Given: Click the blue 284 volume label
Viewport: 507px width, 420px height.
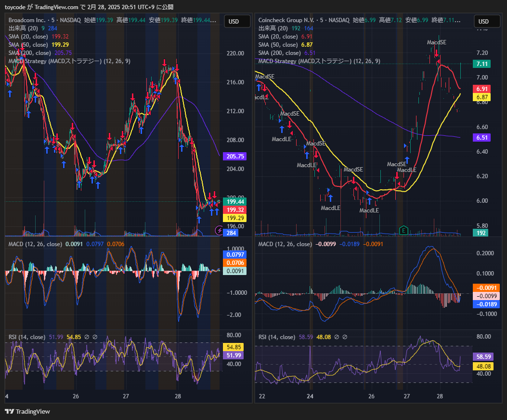Looking at the screenshot, I should tap(231, 233).
